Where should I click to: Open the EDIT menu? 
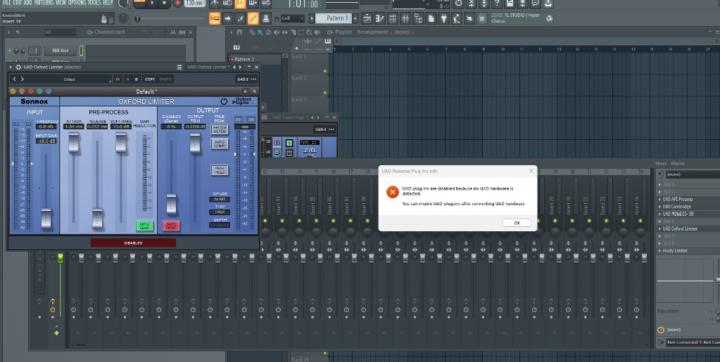(x=18, y=3)
